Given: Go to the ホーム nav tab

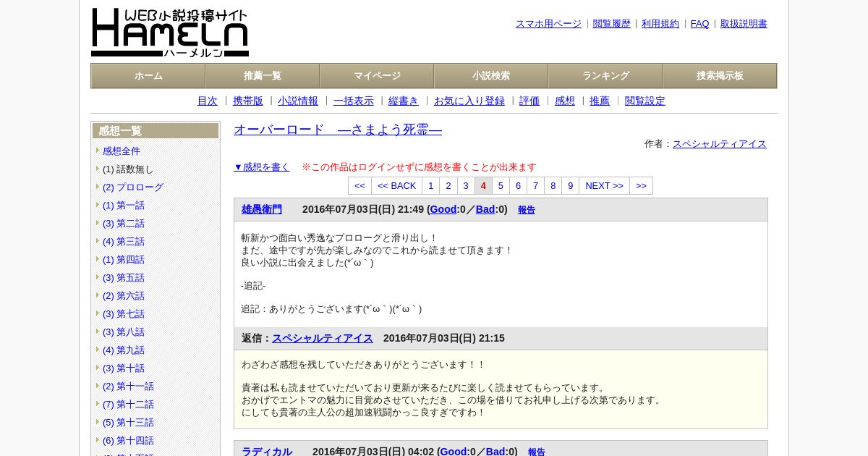Looking at the screenshot, I should pyautogui.click(x=148, y=76).
